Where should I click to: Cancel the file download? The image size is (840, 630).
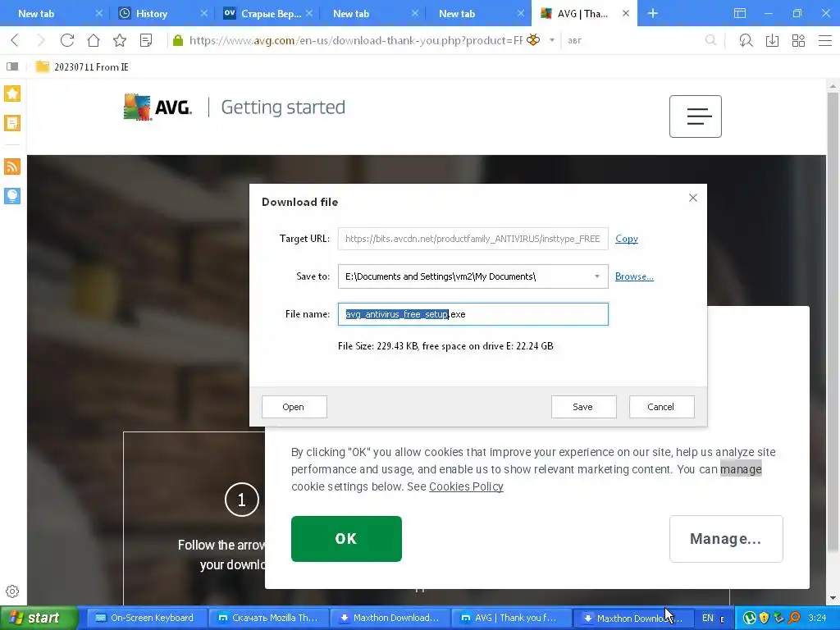tap(662, 407)
